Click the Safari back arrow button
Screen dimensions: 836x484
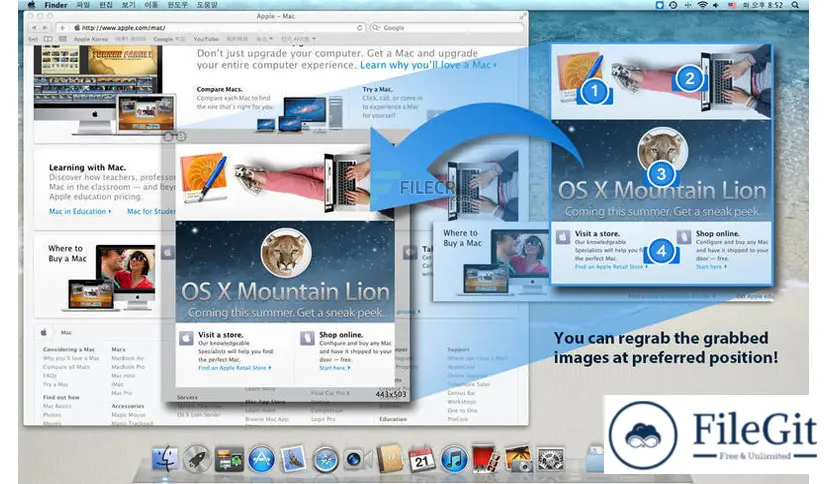34,27
